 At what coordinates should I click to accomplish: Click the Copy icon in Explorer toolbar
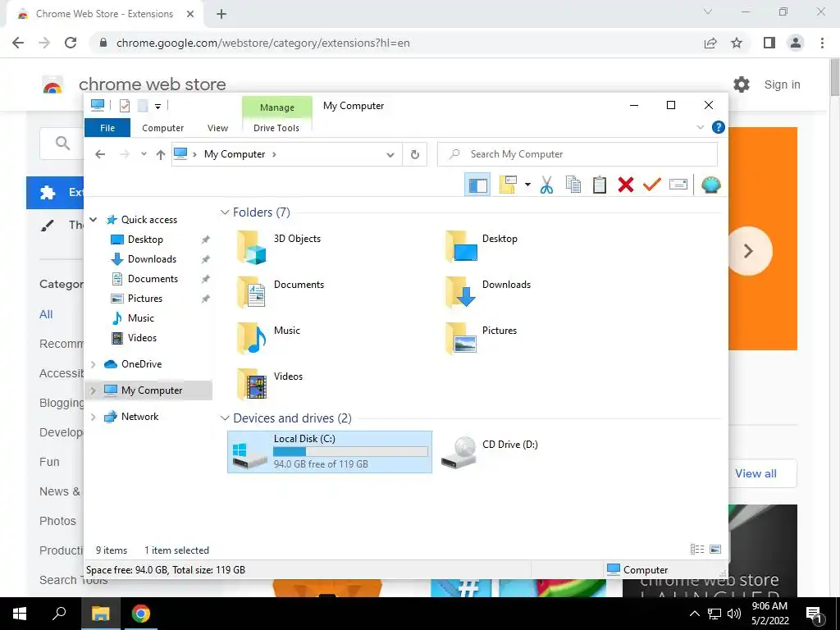tap(573, 185)
